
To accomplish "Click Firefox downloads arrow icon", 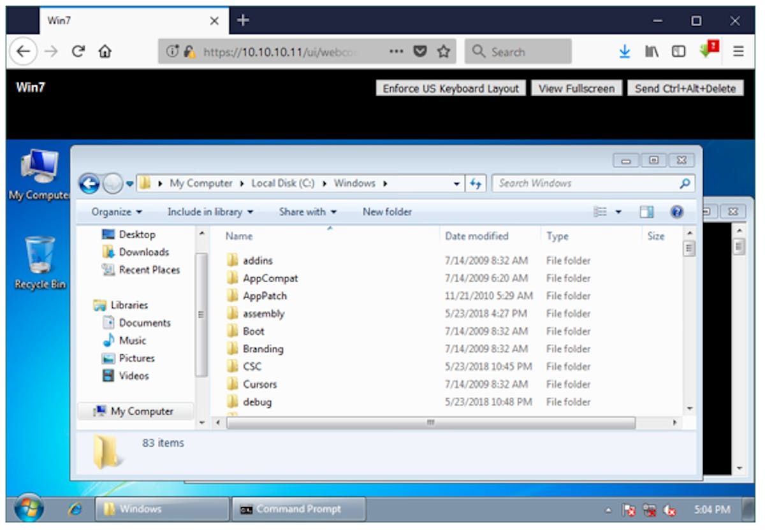I will tap(625, 52).
